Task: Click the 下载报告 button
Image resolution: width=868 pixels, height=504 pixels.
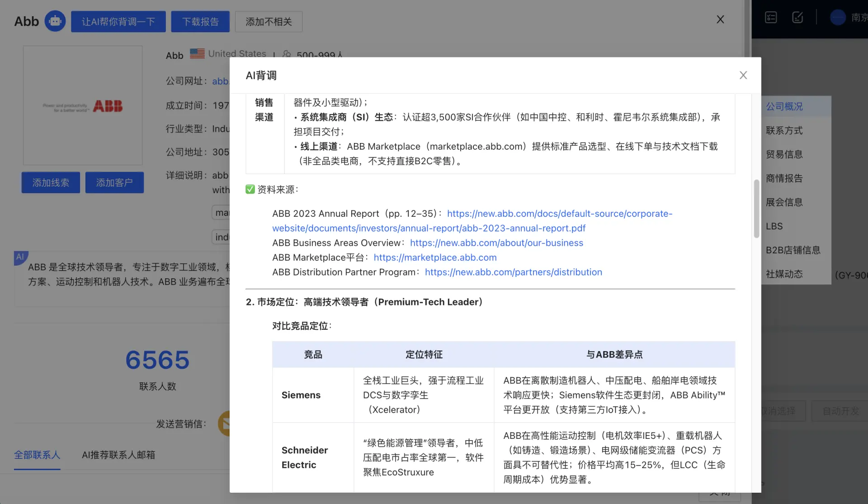Action: 200,22
